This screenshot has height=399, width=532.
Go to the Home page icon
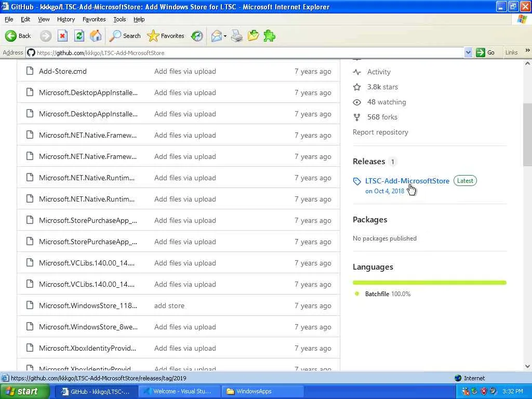(96, 36)
